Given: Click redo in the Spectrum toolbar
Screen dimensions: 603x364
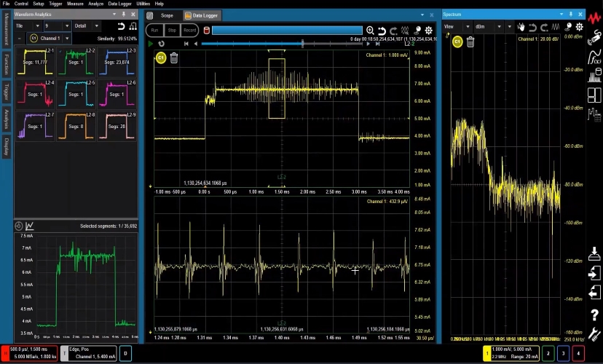Looking at the screenshot, I should 544,27.
